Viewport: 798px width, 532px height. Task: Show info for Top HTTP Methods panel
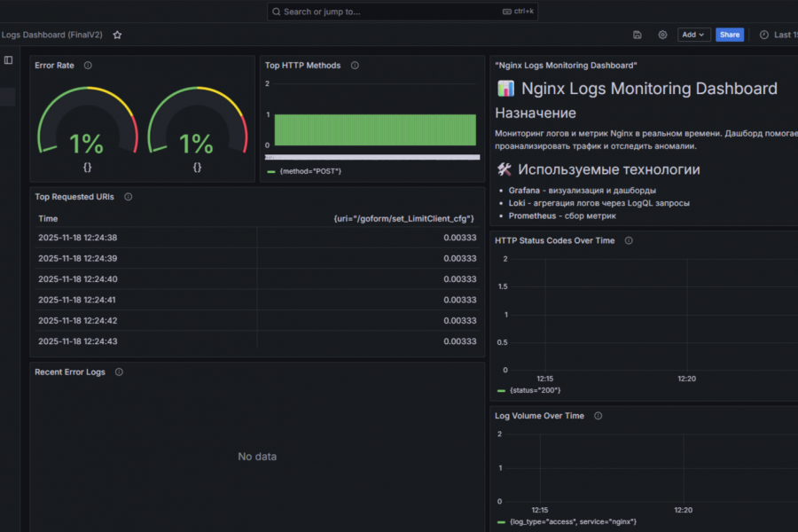coord(355,65)
